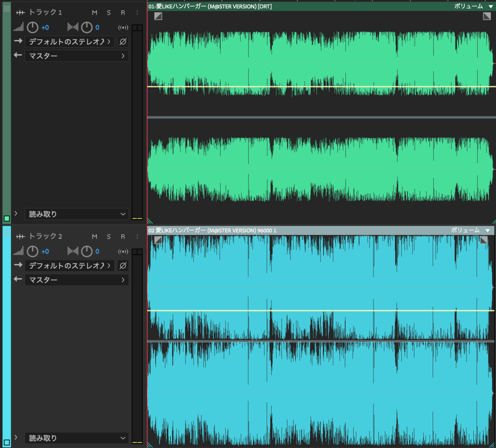Click Track 2 pan value 0
The image size is (496, 448).
(x=97, y=251)
